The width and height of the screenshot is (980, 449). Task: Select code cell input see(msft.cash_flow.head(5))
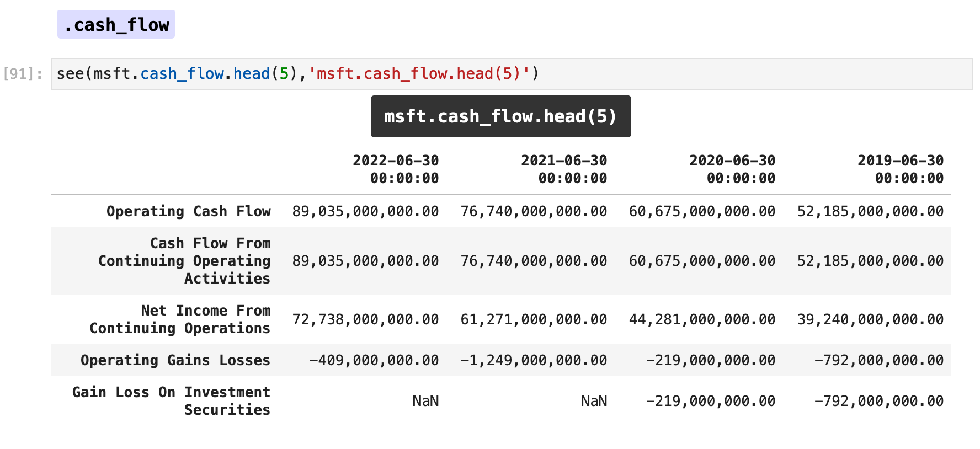pyautogui.click(x=512, y=74)
